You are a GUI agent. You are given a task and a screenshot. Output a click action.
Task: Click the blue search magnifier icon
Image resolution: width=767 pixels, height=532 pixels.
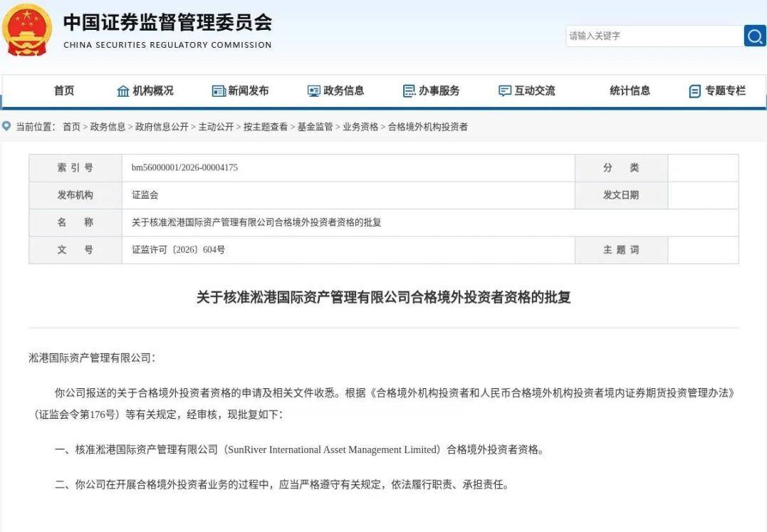pos(755,36)
